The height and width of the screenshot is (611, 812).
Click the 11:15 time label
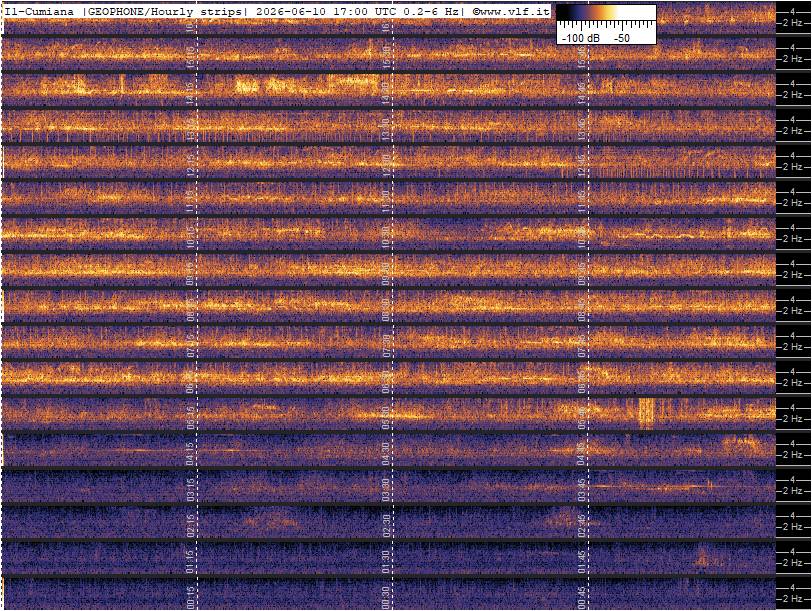(x=190, y=202)
